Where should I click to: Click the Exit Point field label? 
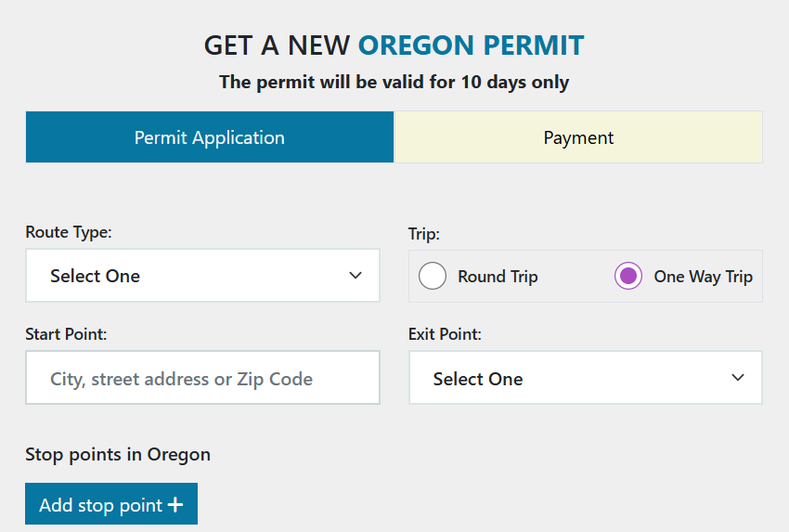tap(445, 333)
